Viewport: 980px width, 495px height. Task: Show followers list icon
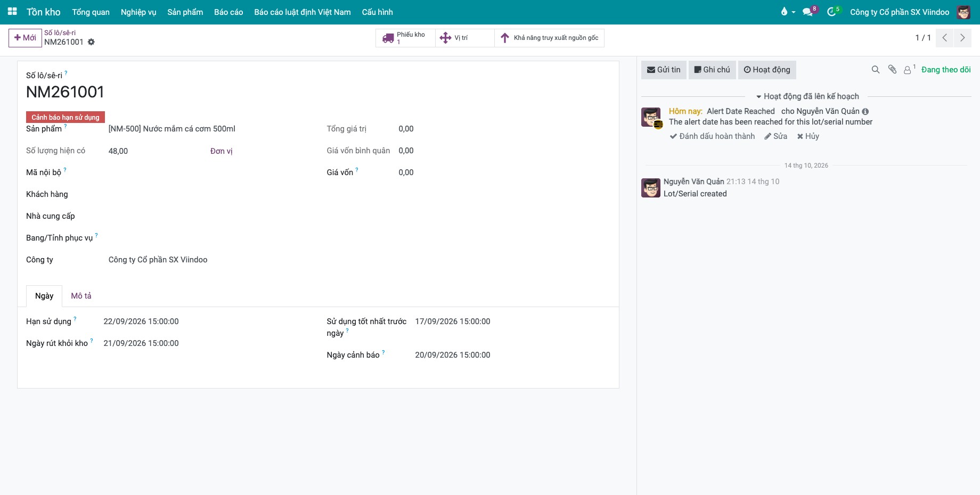pos(909,70)
